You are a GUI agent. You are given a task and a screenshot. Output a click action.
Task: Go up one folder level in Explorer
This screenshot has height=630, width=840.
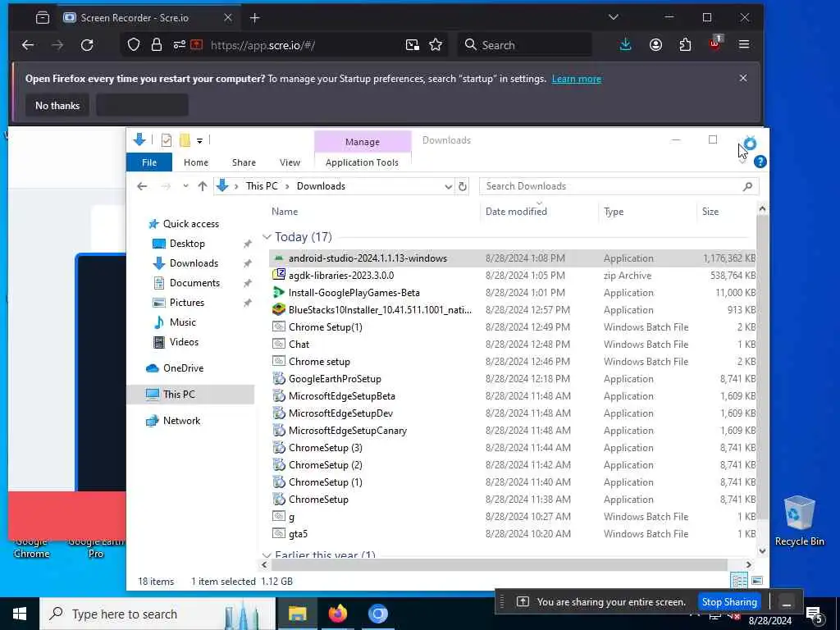pos(202,186)
